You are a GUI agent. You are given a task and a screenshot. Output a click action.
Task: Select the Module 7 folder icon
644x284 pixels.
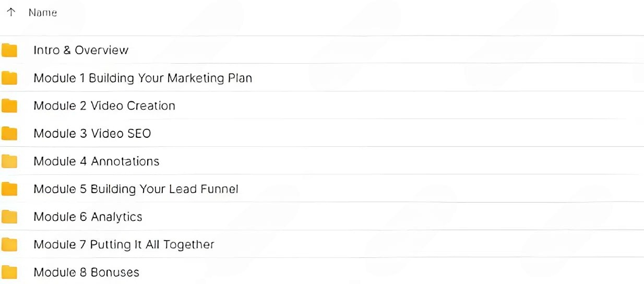pyautogui.click(x=9, y=244)
